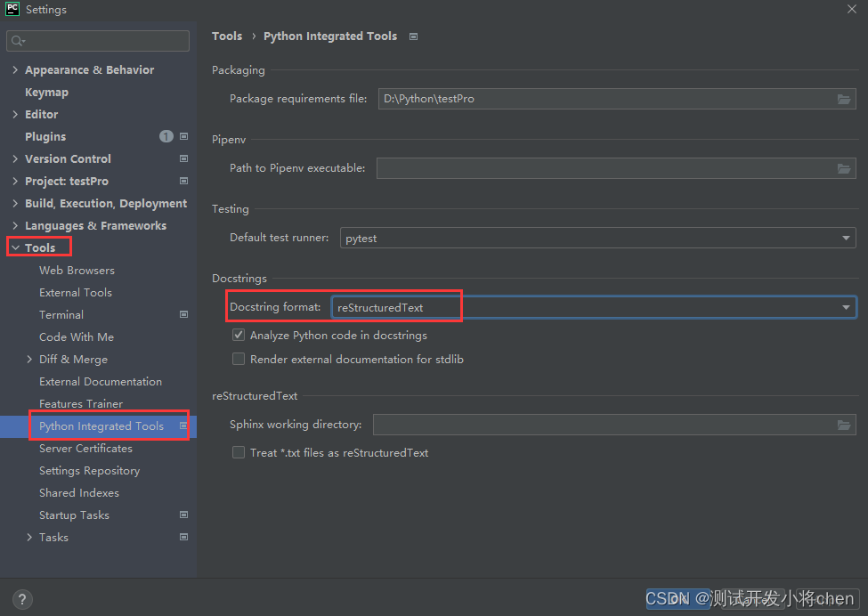
Task: Click project-level marker icon beside Tasks
Action: [183, 537]
